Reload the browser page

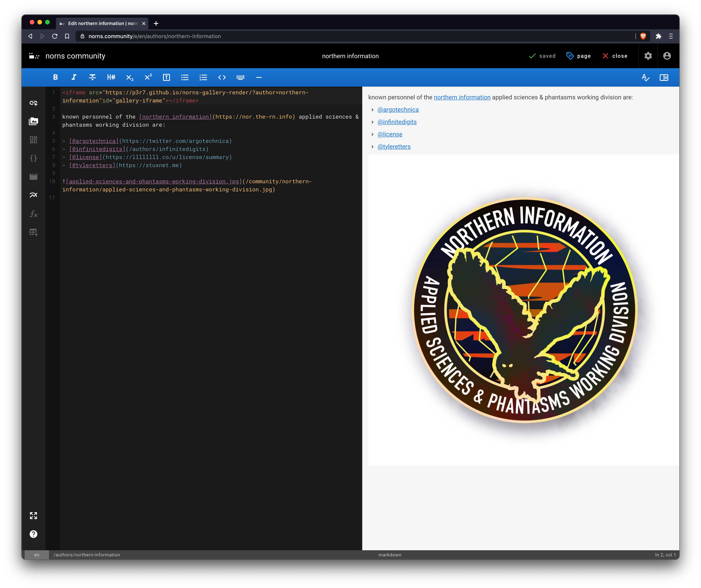pos(55,36)
